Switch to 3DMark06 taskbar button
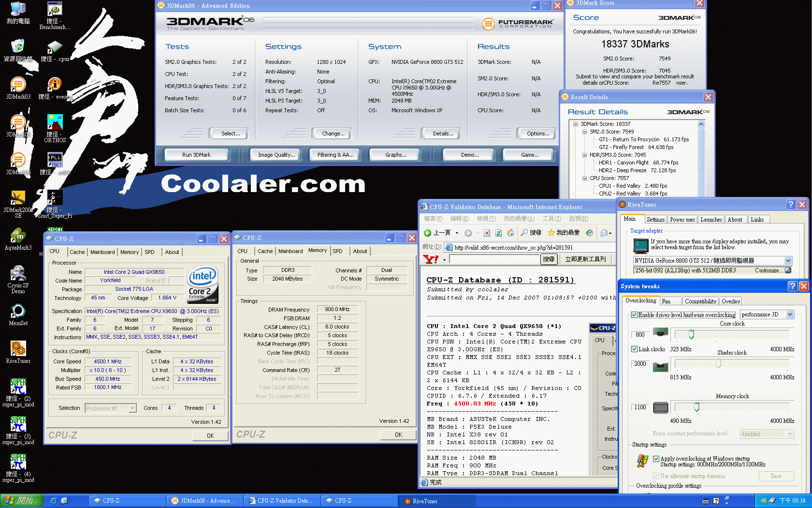 tap(204, 501)
